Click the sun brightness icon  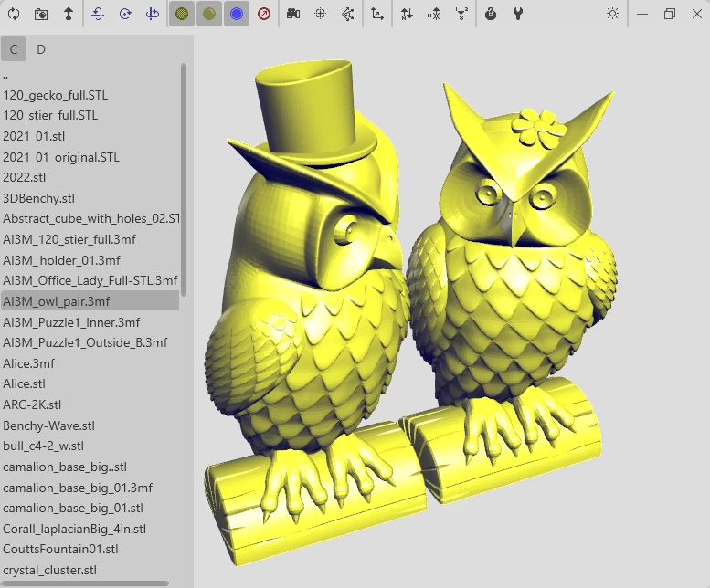[x=612, y=15]
